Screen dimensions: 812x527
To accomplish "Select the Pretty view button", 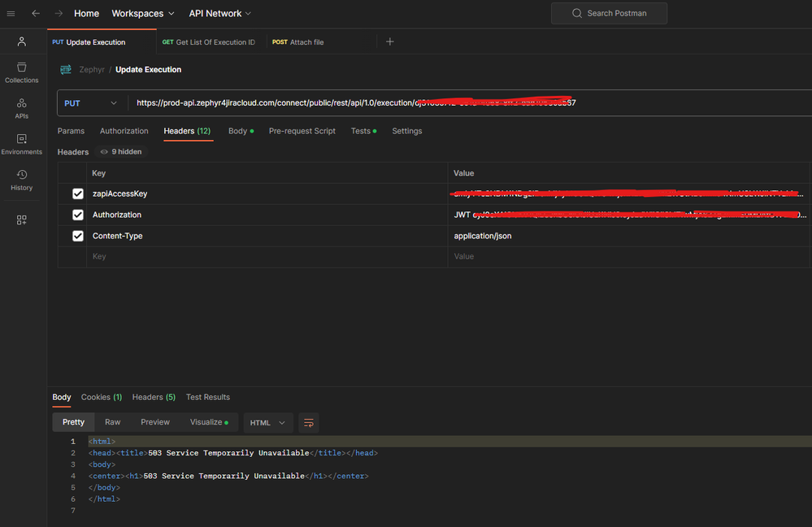I will pyautogui.click(x=73, y=422).
